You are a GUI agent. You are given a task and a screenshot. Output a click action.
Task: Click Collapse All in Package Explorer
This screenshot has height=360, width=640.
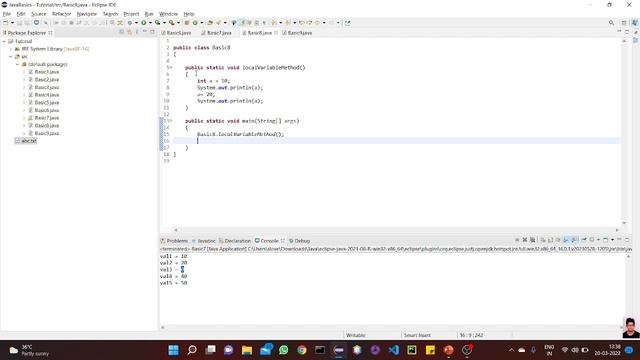point(122,32)
